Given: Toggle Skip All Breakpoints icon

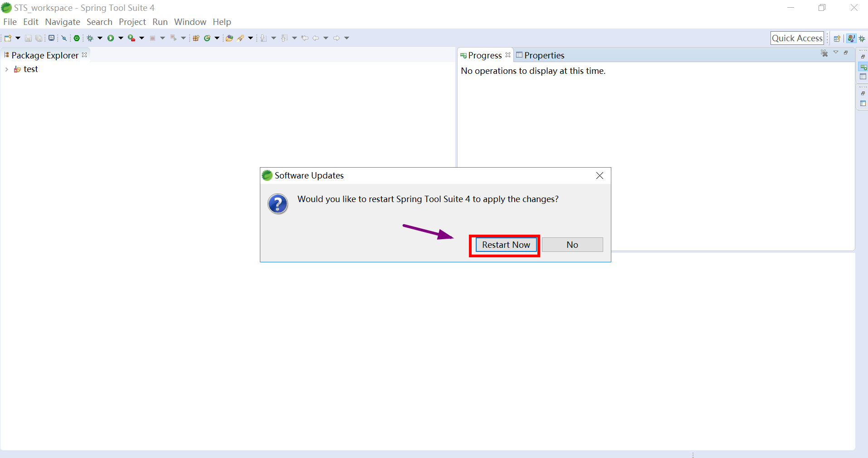Looking at the screenshot, I should tap(64, 38).
